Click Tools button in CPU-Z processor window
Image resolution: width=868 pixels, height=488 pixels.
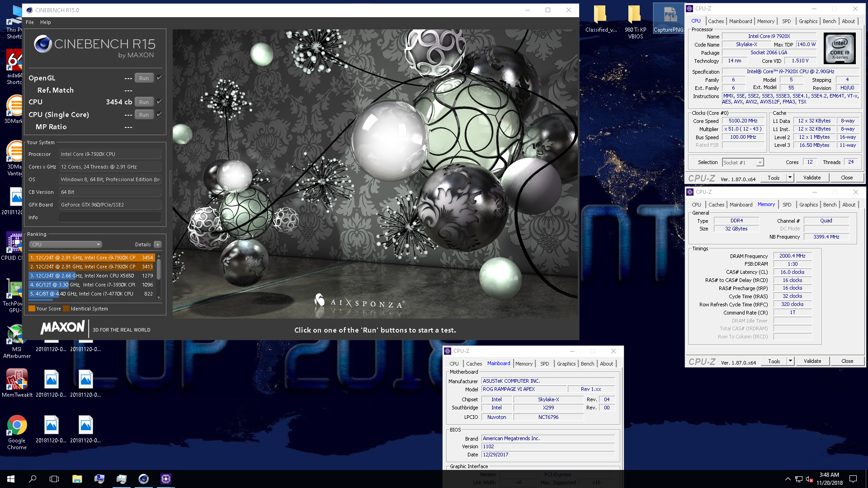pos(774,178)
